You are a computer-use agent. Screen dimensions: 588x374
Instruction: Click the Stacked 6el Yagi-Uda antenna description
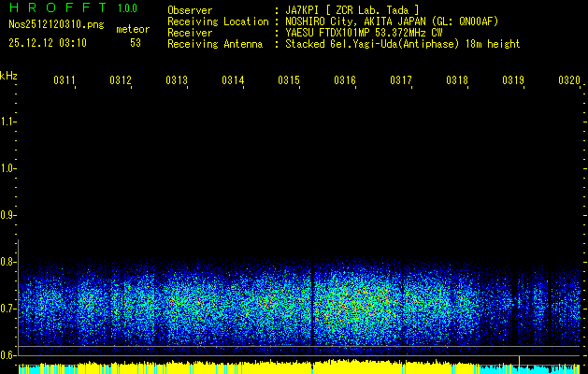[402, 43]
